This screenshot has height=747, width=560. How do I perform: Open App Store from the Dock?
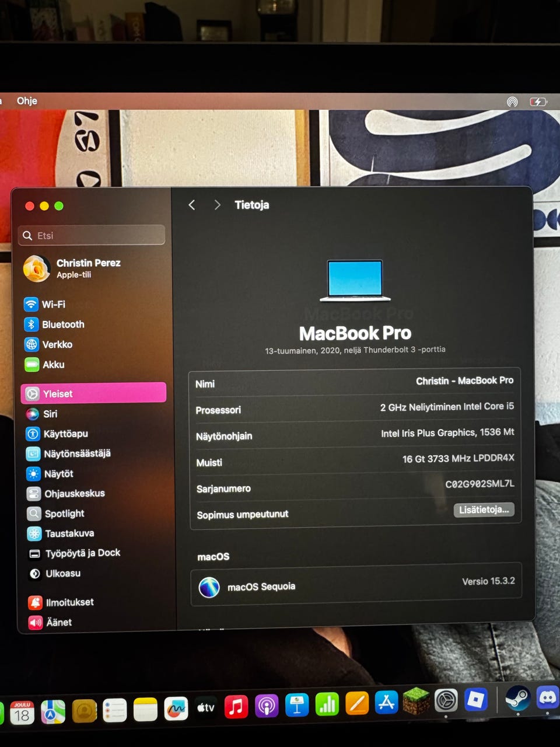pos(387,702)
